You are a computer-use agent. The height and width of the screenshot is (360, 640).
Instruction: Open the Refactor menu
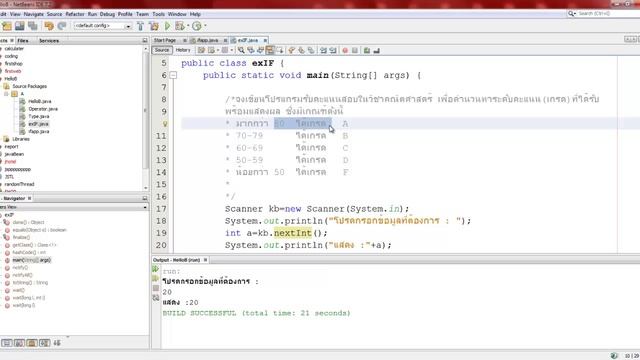point(75,14)
